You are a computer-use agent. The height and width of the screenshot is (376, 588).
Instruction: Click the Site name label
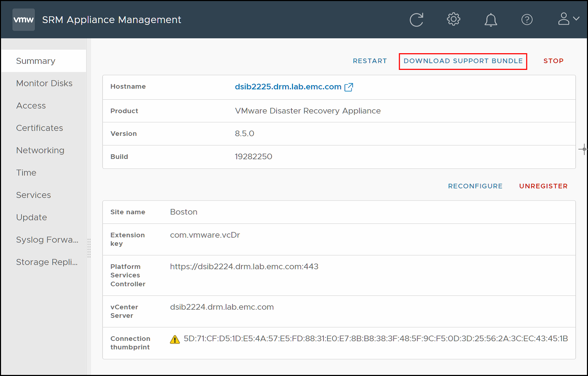127,212
